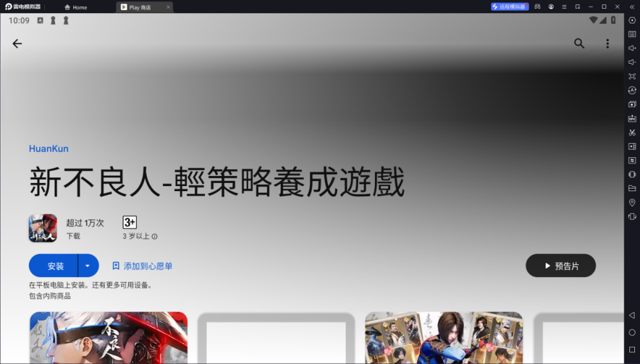The image size is (640, 364).
Task: Trigger the shake device icon
Action: click(x=632, y=174)
